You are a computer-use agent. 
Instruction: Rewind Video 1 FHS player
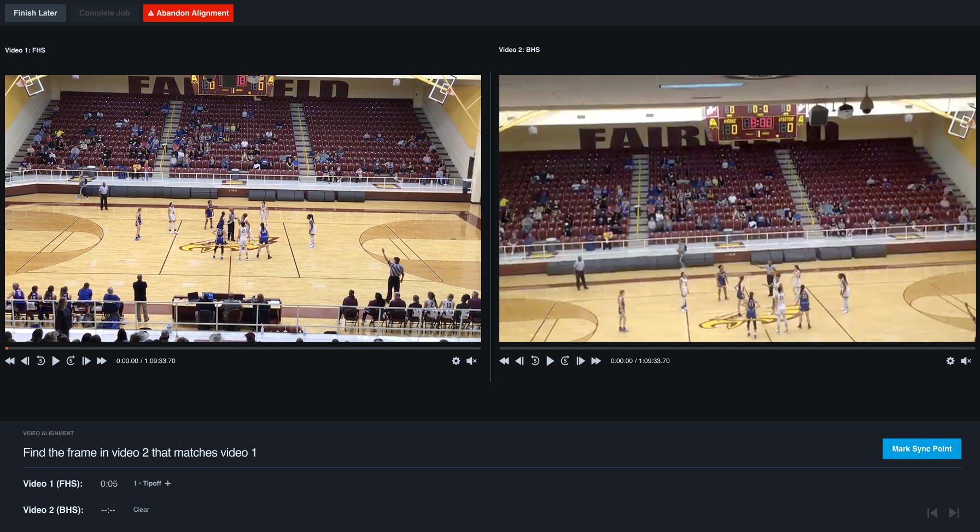coord(10,361)
